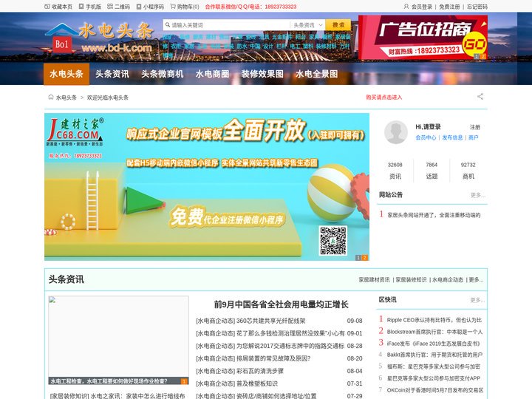Screen dimensions: 532x399
Task: Click the 购买请点击进入 red link
Action: [383, 98]
